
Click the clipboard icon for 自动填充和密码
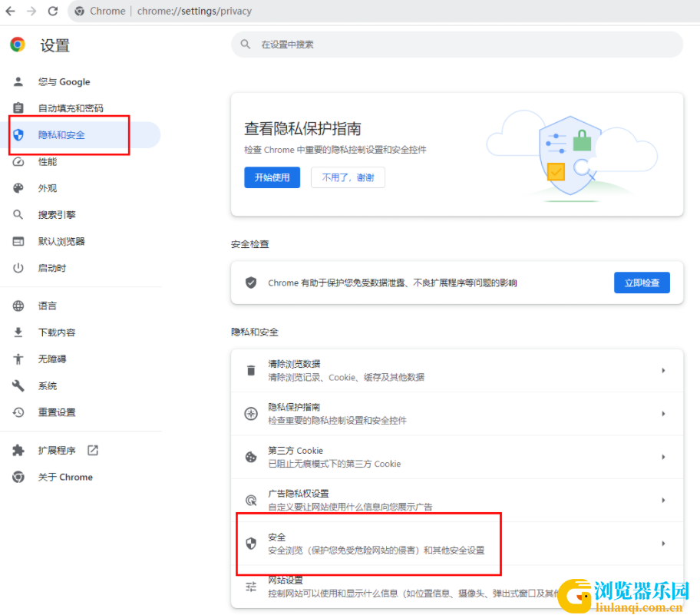tap(18, 108)
